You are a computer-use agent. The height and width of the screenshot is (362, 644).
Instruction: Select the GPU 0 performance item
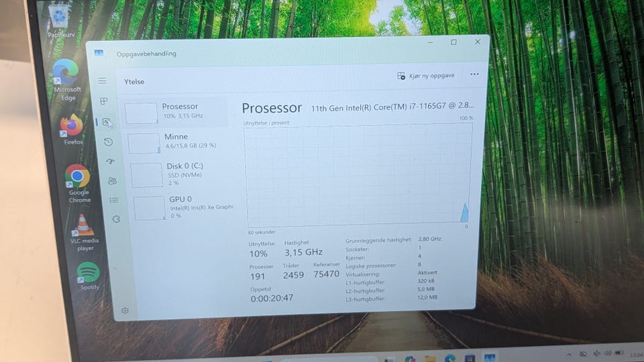184,207
